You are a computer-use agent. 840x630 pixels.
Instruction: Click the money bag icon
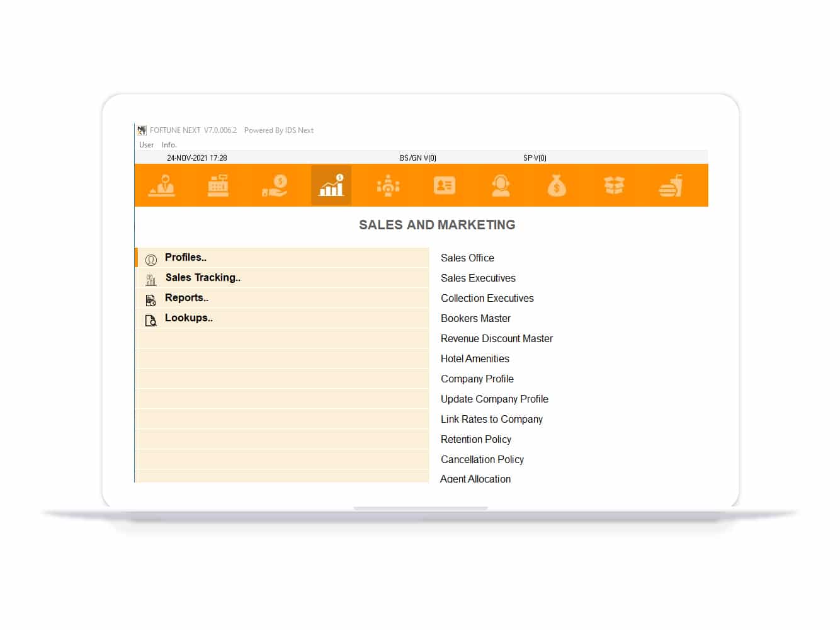557,186
